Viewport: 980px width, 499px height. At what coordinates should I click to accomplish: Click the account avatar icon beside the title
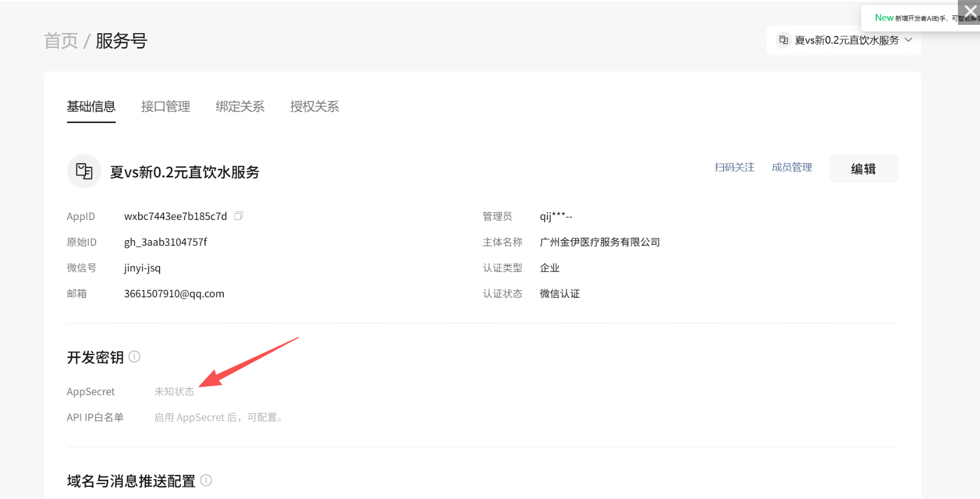click(84, 171)
